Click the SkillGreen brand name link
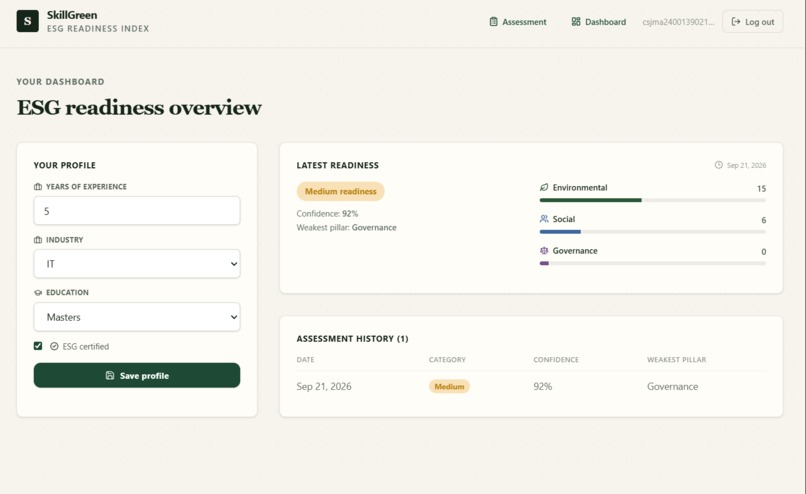The height and width of the screenshot is (494, 806). click(x=72, y=15)
